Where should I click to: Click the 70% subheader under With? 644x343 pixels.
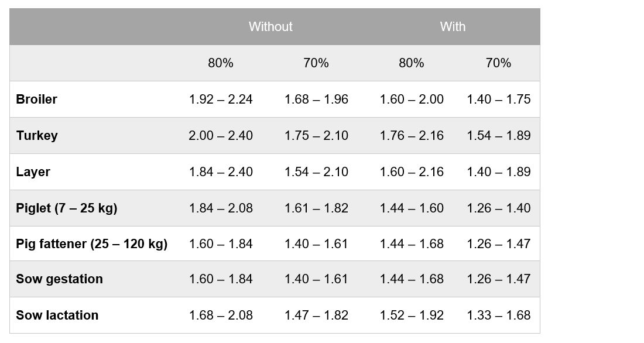pyautogui.click(x=498, y=63)
